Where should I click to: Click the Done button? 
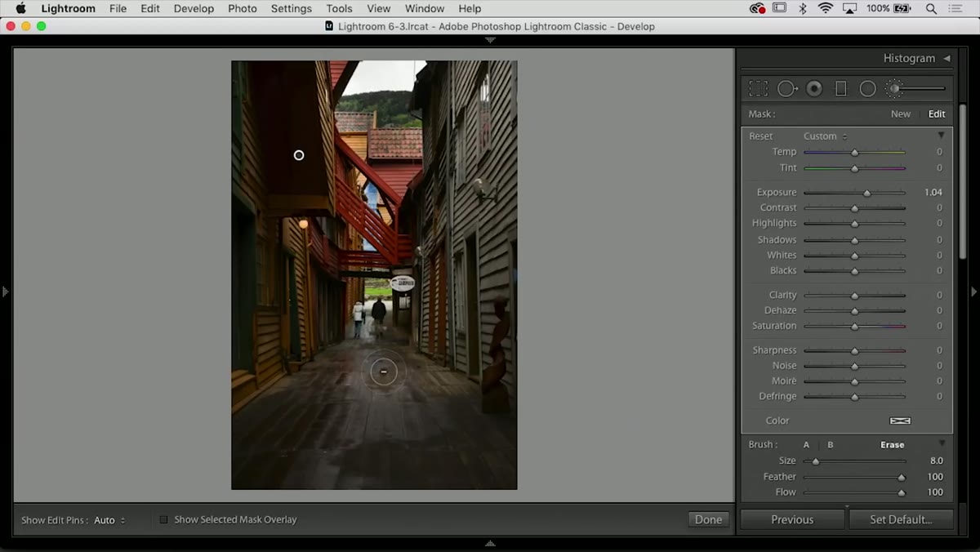[708, 519]
